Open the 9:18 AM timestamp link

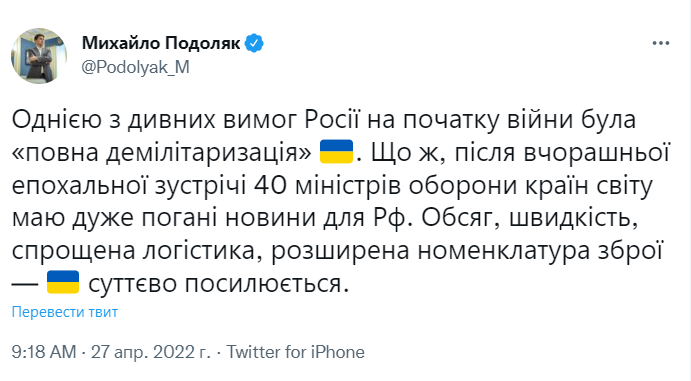pos(44,352)
